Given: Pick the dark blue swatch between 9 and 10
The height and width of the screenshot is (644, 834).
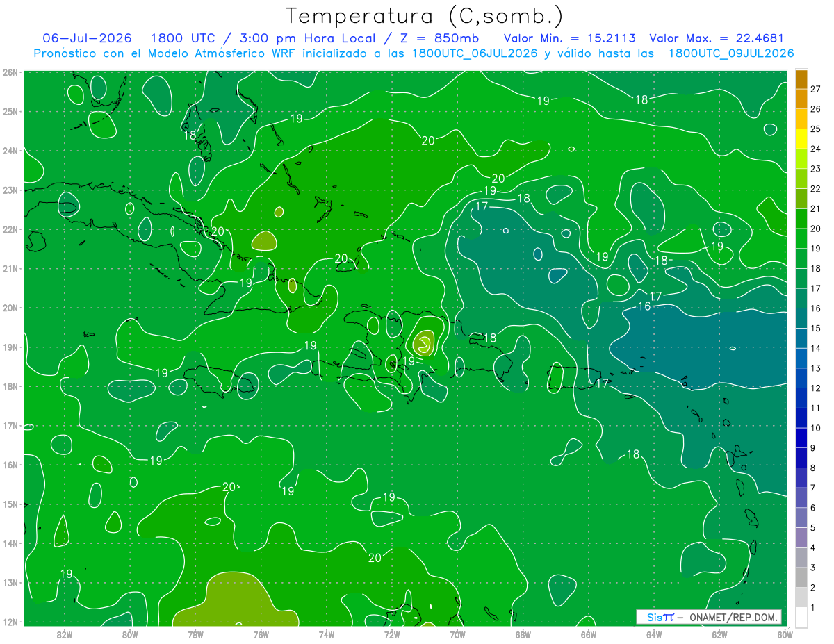Looking at the screenshot, I should coord(801,438).
